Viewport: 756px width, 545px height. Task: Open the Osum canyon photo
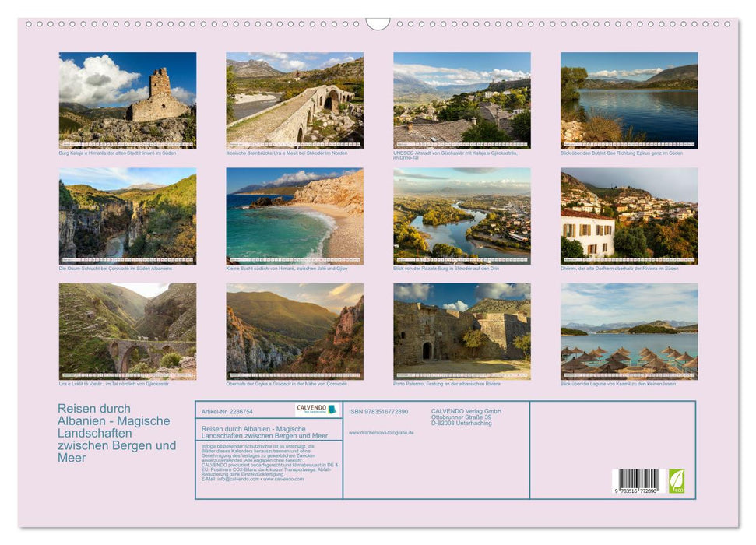[127, 216]
